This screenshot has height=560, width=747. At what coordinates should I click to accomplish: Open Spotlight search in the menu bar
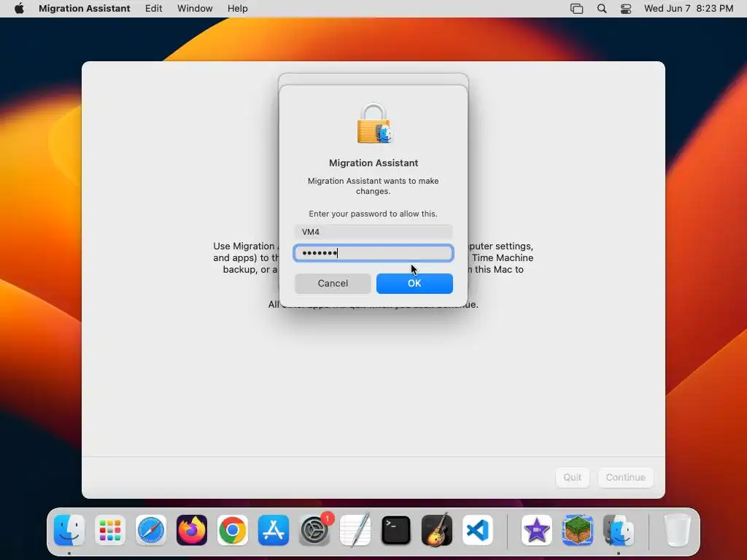[602, 9]
